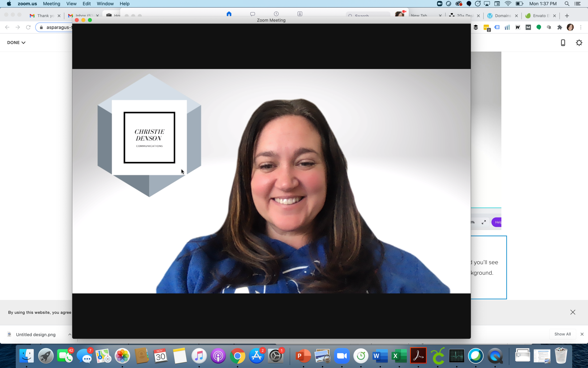Expand the DONE dropdown
588x368 pixels.
point(16,43)
